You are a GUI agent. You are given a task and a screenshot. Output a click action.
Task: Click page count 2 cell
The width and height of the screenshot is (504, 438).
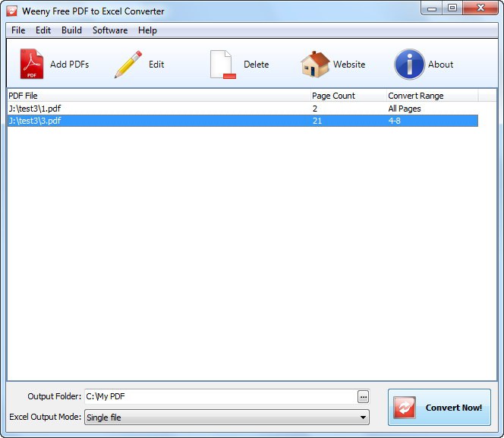[315, 109]
